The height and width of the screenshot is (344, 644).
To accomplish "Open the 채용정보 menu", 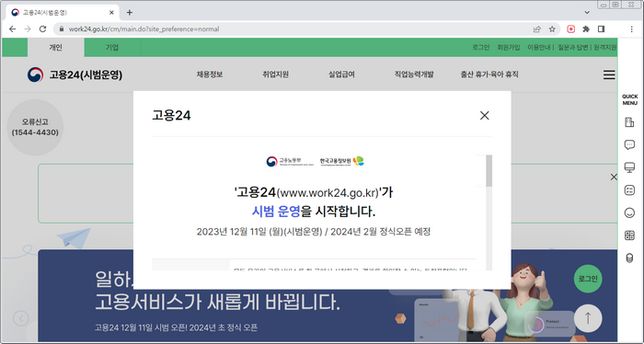I will (210, 75).
